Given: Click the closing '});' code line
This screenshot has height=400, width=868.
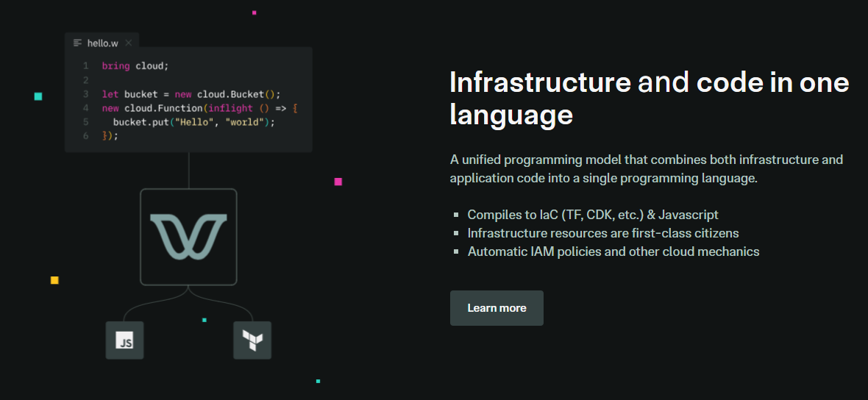Looking at the screenshot, I should [110, 135].
